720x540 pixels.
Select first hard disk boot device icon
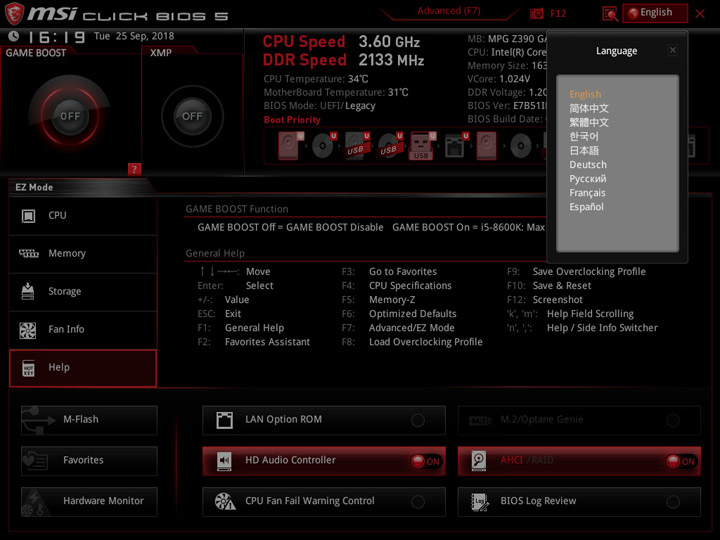tap(289, 146)
